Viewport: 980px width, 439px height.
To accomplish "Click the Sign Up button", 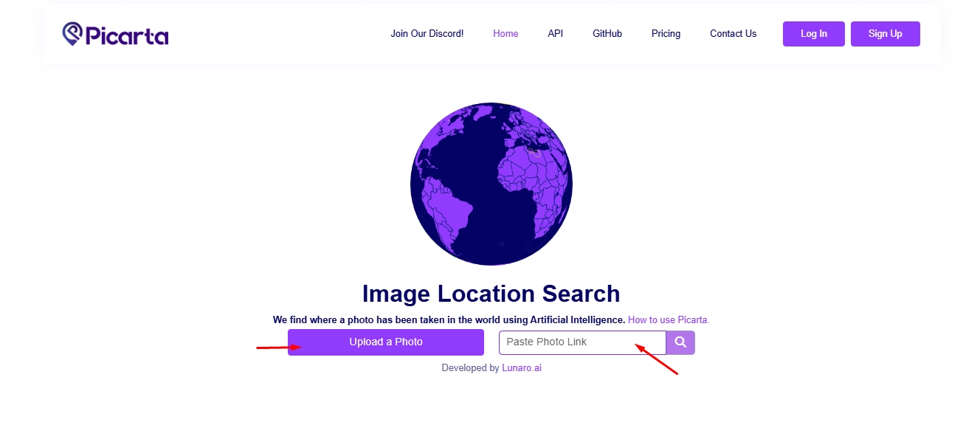I will click(886, 34).
